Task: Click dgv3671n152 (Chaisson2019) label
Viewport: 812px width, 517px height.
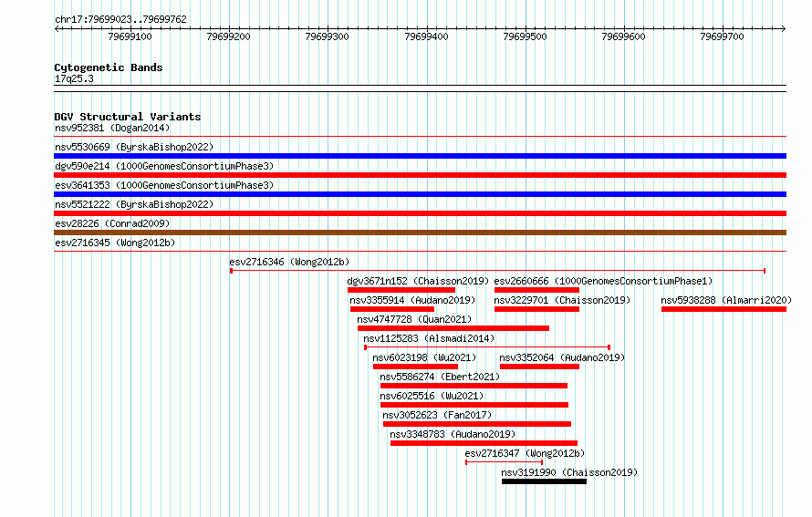Action: [x=418, y=281]
